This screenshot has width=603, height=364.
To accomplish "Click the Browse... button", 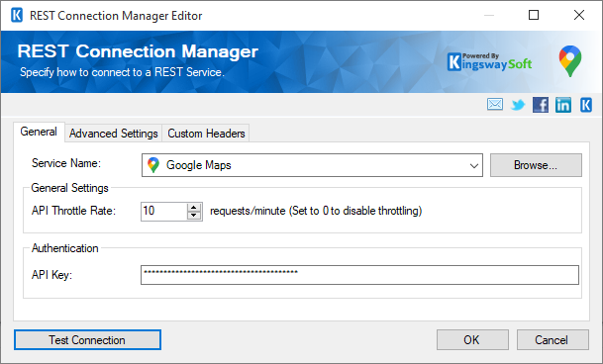I will point(536,165).
